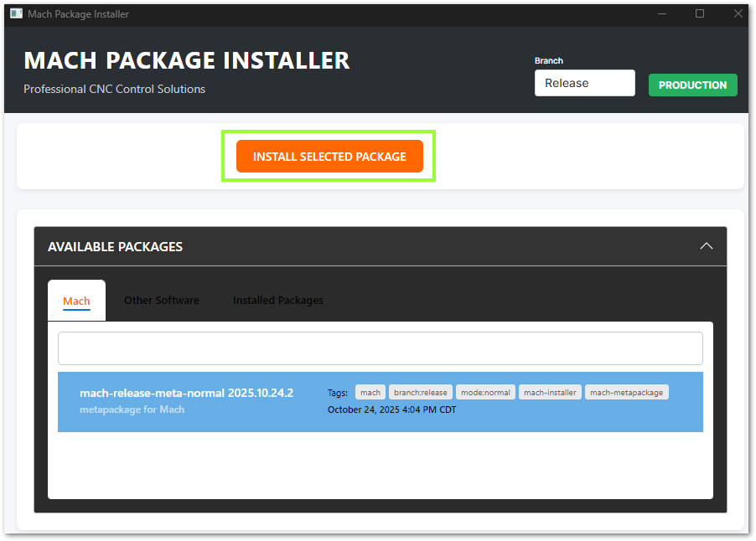
Task: Collapse the Available Packages section chevron
Action: (706, 246)
